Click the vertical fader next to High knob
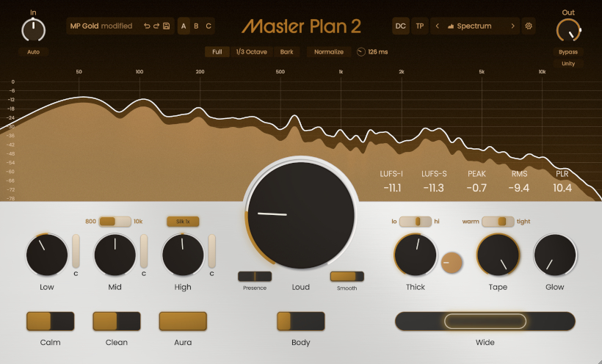Image resolution: width=602 pixels, height=364 pixels. (x=212, y=251)
